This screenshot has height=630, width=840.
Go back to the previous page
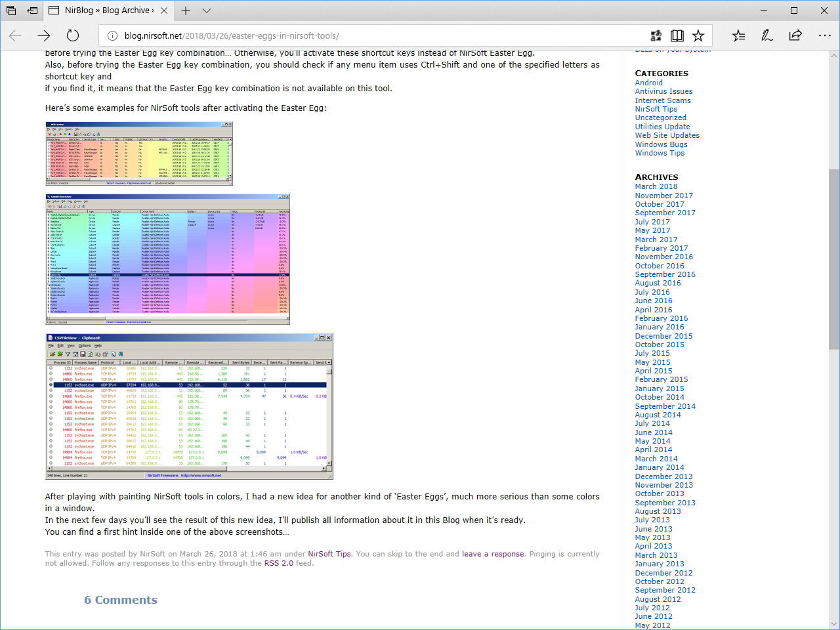click(x=16, y=35)
